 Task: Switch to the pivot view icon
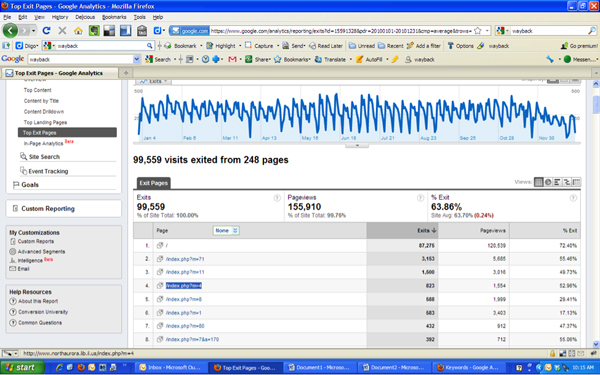pos(576,182)
